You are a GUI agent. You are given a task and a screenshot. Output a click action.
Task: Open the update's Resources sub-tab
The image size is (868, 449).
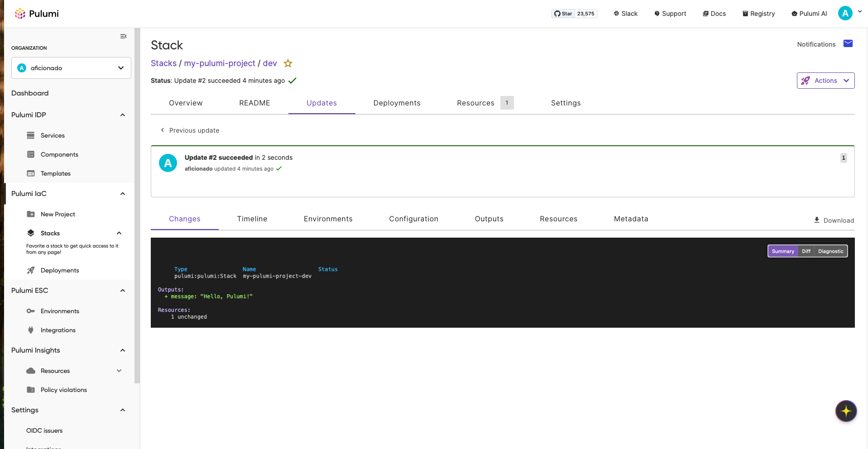click(x=559, y=219)
